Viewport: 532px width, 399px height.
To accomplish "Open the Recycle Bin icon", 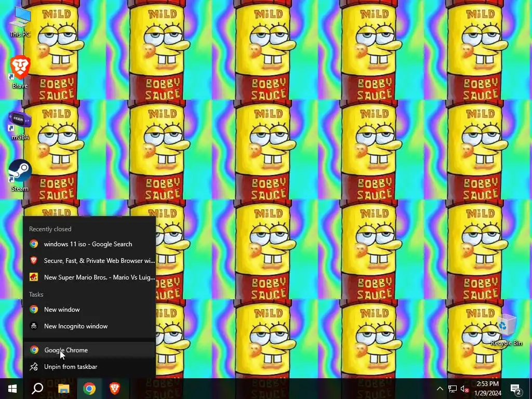I will tap(506, 330).
